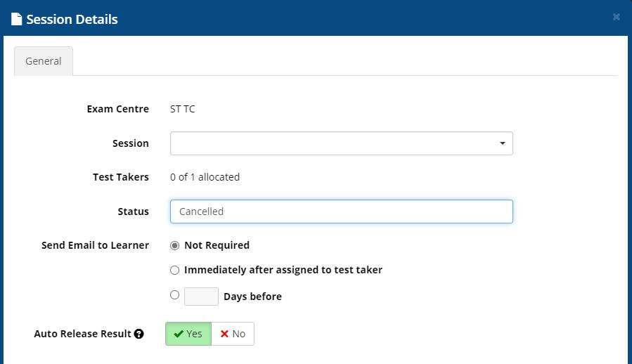
Task: Focus the Days before number box
Action: 201,297
